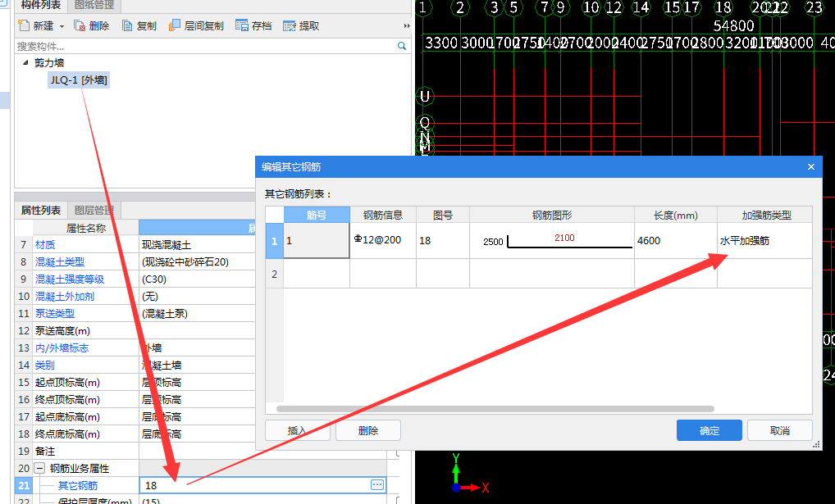Click the ⌽12@200 rebar info cell
835x504 pixels.
383,241
